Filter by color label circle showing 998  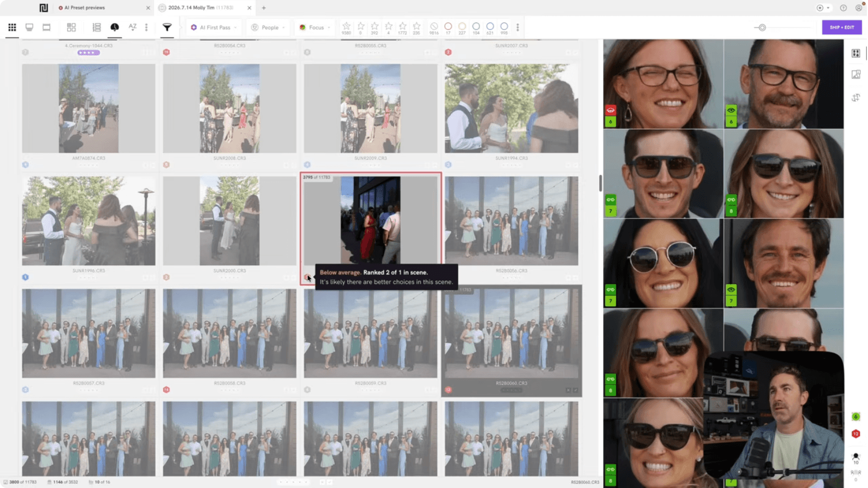pos(504,28)
